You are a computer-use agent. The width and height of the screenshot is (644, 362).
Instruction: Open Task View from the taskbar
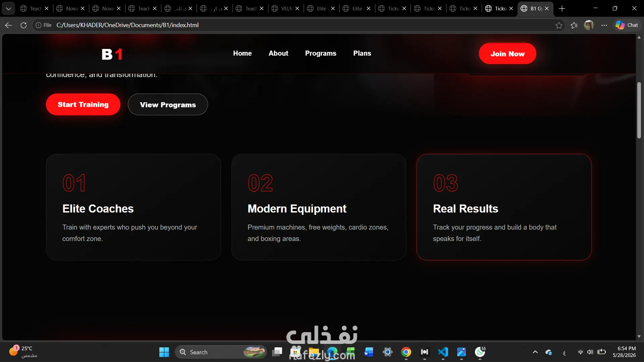point(277,352)
